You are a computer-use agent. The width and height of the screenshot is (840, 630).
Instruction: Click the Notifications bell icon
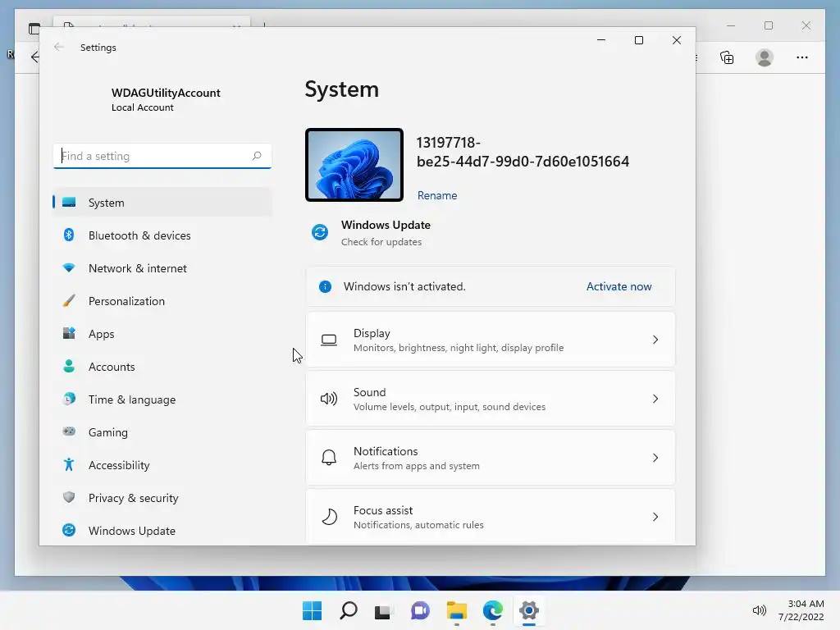329,458
